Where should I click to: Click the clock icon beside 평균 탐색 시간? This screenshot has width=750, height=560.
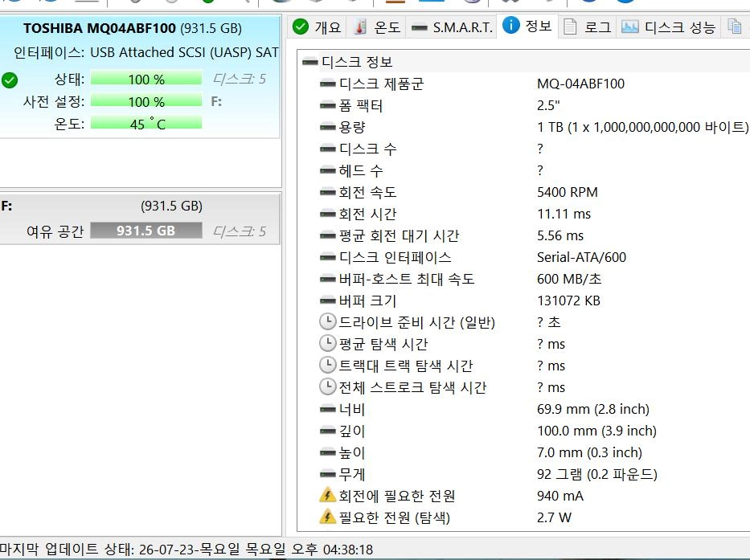coord(328,343)
